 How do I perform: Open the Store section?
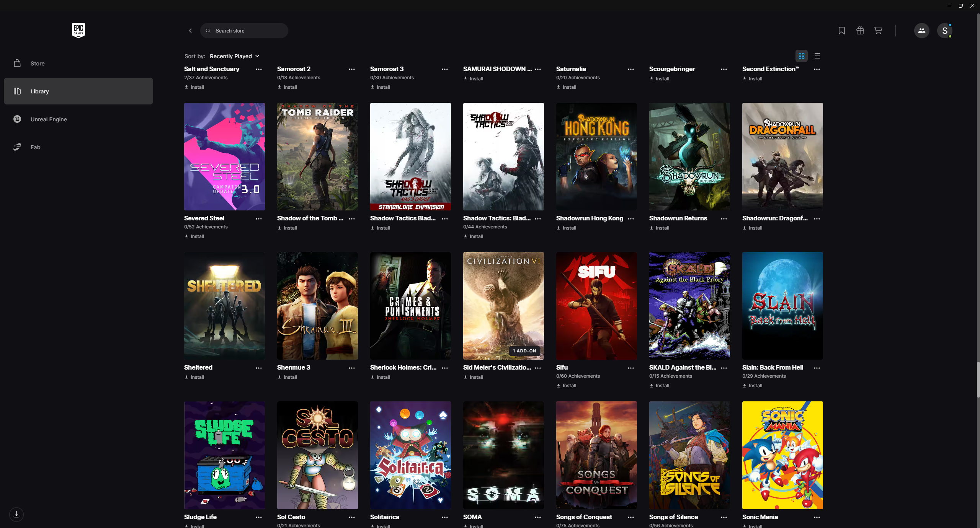(78, 64)
